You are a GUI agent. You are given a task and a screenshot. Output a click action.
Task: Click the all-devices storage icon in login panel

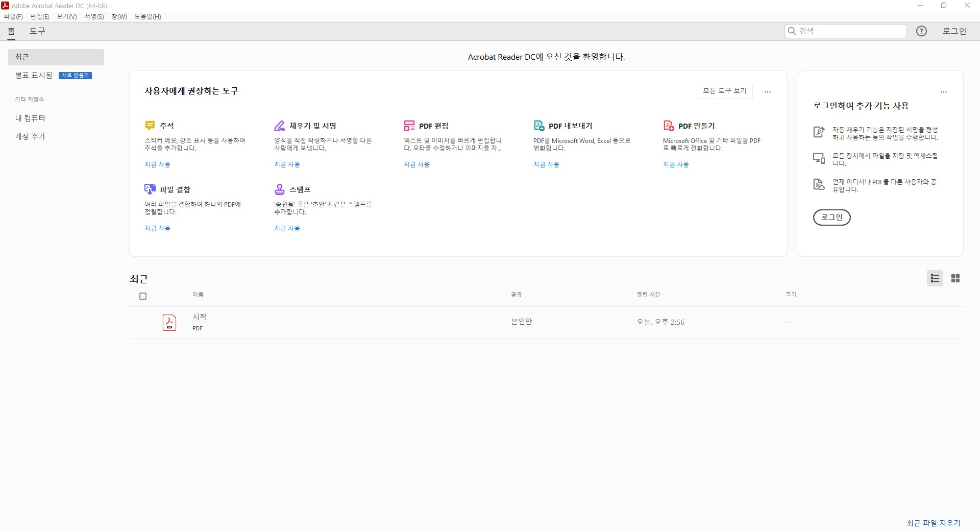coord(819,158)
